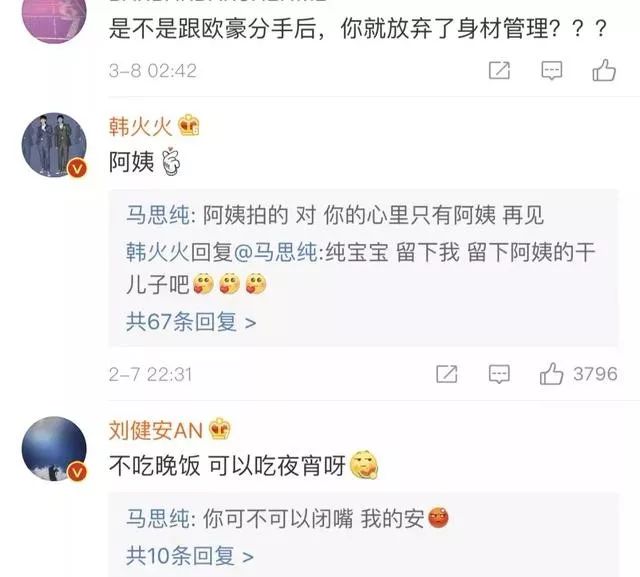
Task: Tap @马思纯 mention in 韩火火 reply
Action: [276, 251]
